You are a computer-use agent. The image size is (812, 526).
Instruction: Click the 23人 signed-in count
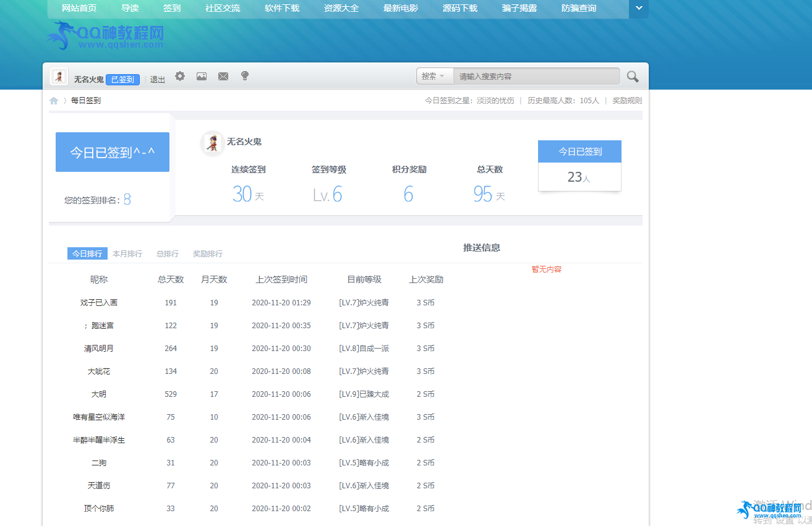coord(579,177)
